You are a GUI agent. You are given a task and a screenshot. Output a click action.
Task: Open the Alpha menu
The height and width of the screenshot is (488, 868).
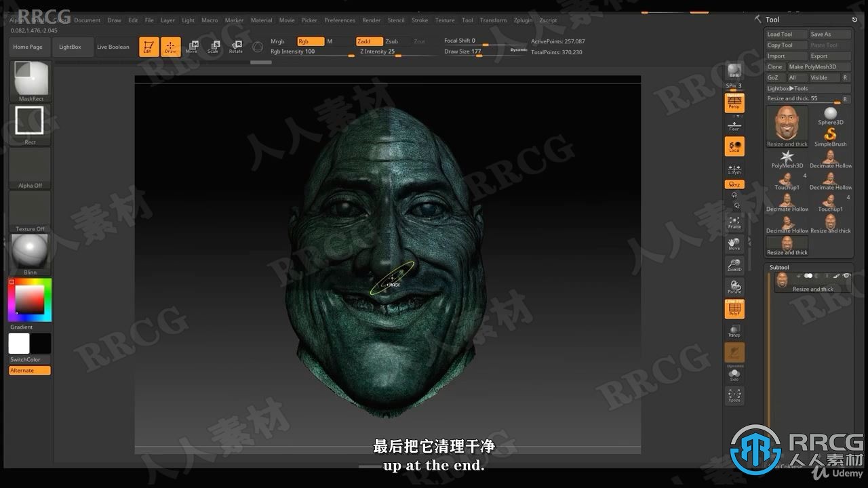click(x=16, y=20)
